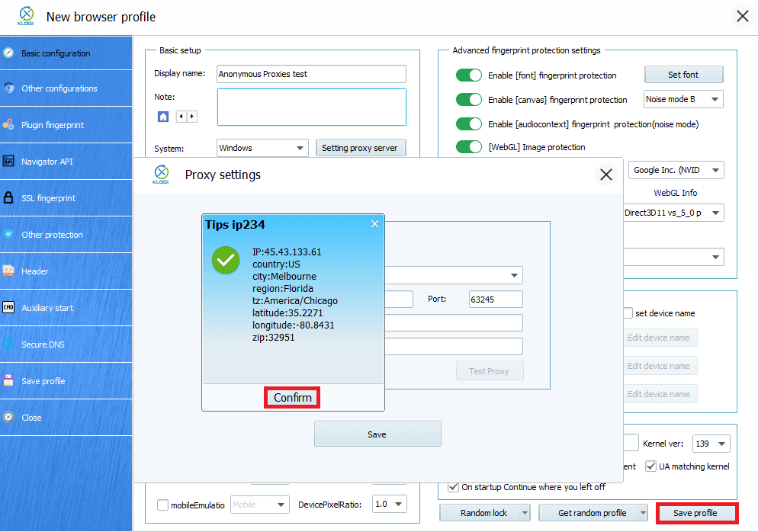Click the Header sidebar icon
This screenshot has height=532, width=758.
pyautogui.click(x=11, y=271)
